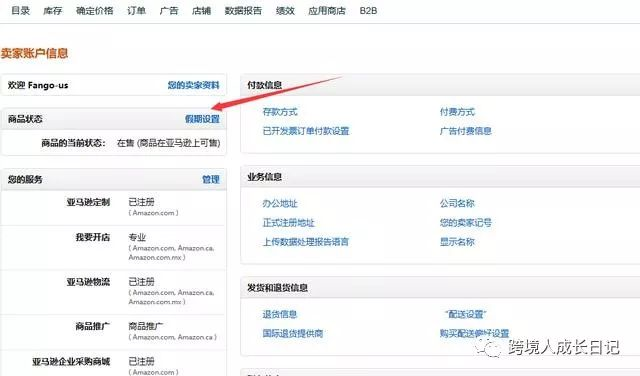
Task: Click 已注册 beside 亚马逊定制
Action: click(x=142, y=202)
